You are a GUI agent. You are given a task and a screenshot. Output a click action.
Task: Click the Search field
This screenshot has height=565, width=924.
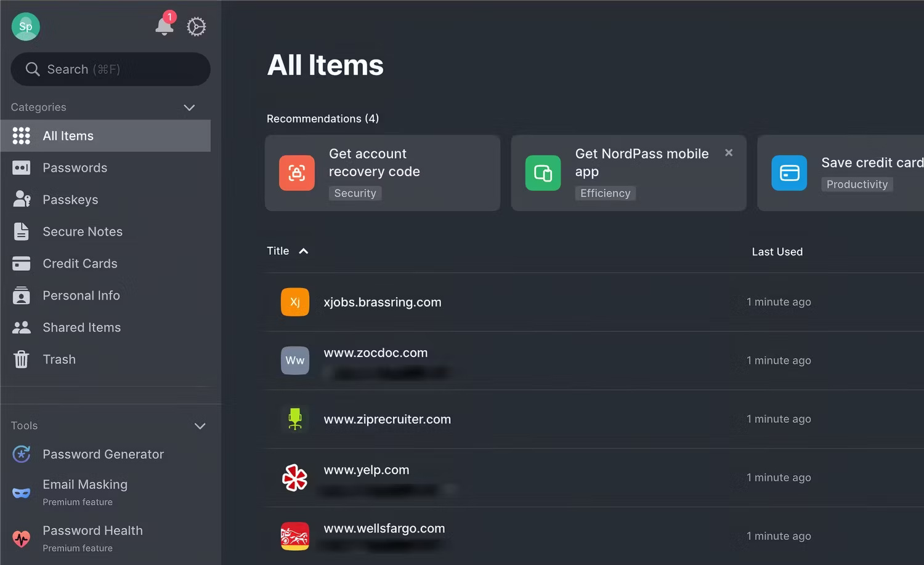click(x=110, y=69)
